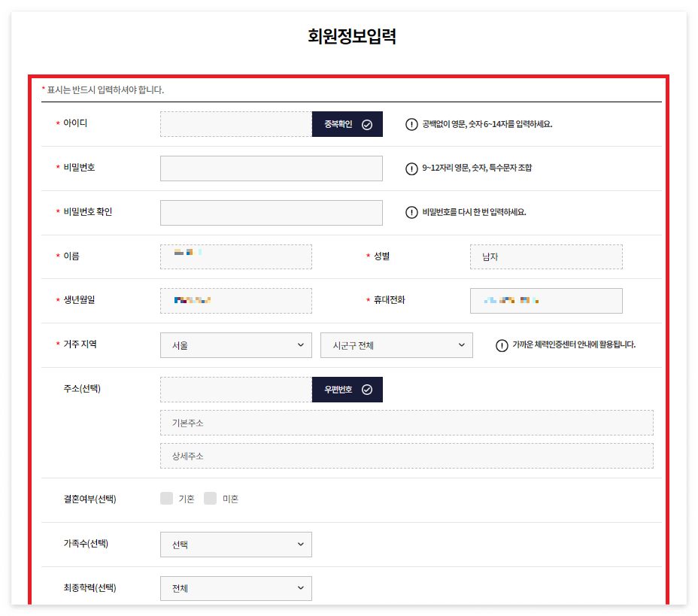Open the 서울 region dropdown
The height and width of the screenshot is (616, 698).
(235, 344)
